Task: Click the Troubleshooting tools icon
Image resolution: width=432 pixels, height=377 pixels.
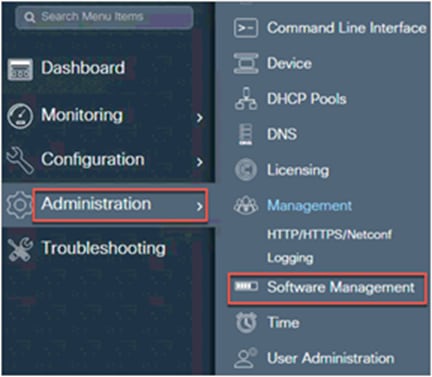Action: click(x=20, y=249)
